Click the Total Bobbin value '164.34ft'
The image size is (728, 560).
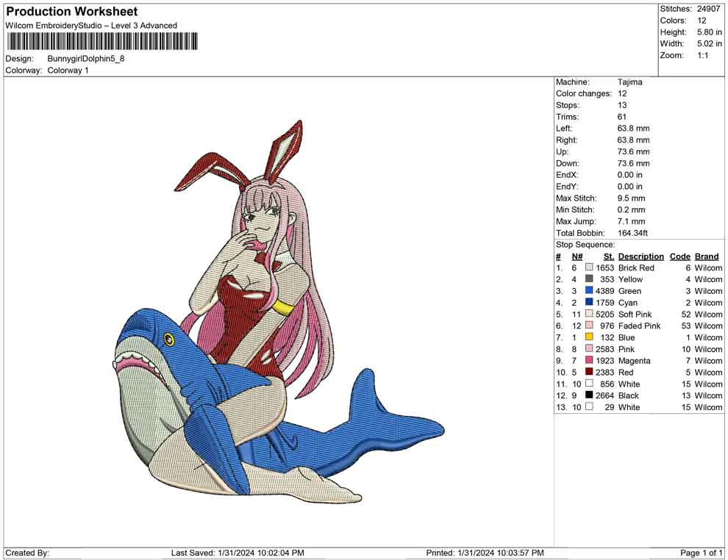633,233
